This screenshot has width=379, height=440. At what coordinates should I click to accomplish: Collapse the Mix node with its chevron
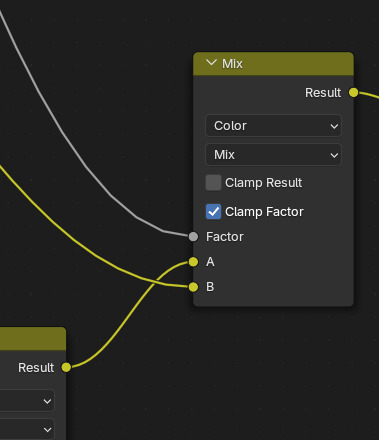click(x=211, y=63)
